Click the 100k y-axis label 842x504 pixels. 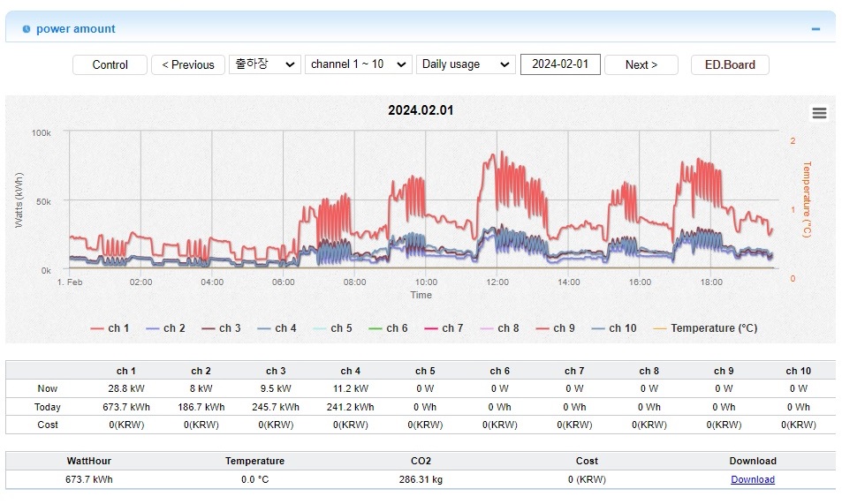42,132
